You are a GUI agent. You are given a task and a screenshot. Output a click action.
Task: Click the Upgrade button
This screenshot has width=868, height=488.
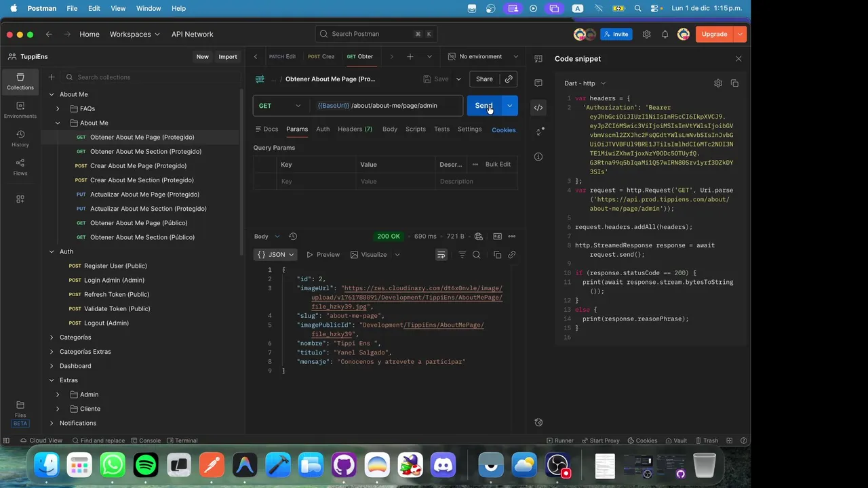click(x=714, y=34)
